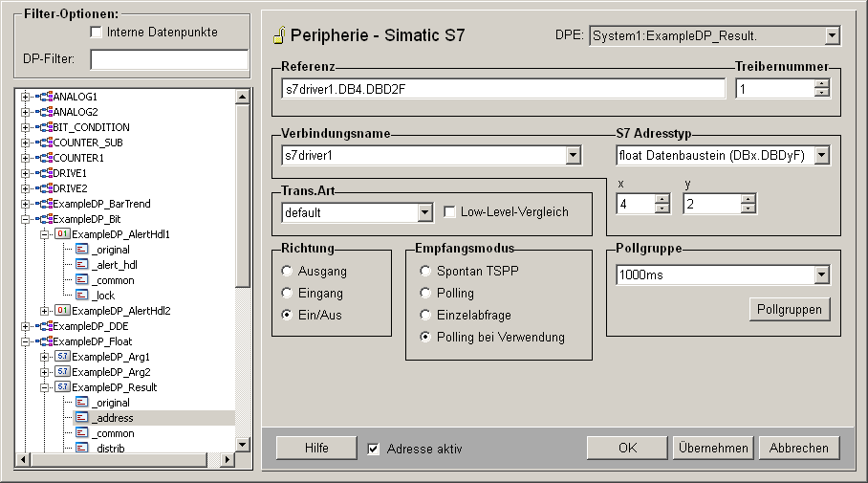The width and height of the screenshot is (868, 483).
Task: Click the COUNTER_SUB datapoint icon
Action: coord(45,143)
